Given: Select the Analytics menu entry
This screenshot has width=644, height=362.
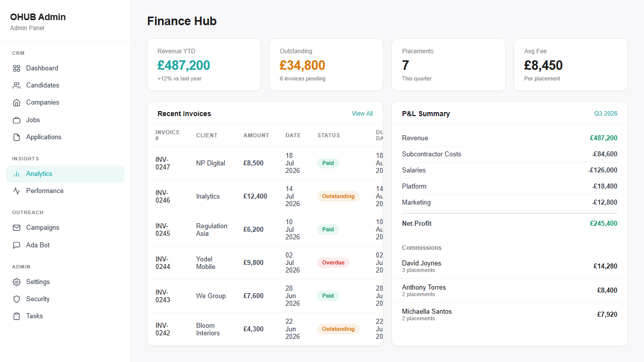Looking at the screenshot, I should point(65,174).
